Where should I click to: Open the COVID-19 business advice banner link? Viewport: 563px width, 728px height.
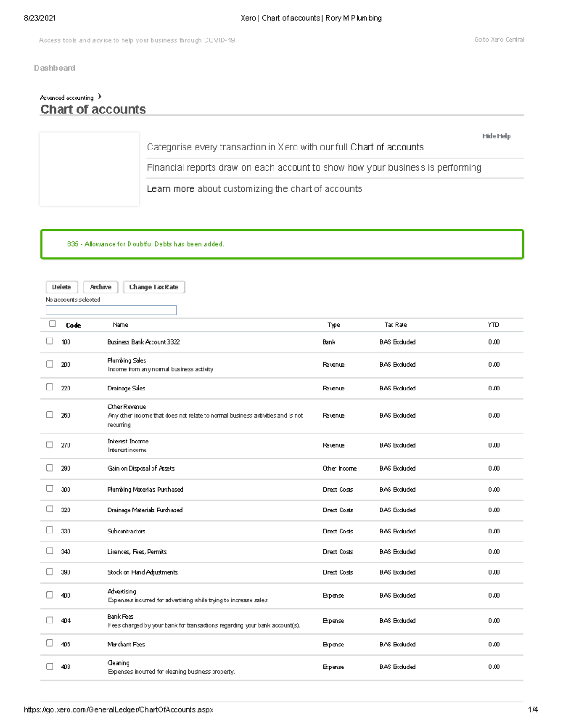click(138, 40)
